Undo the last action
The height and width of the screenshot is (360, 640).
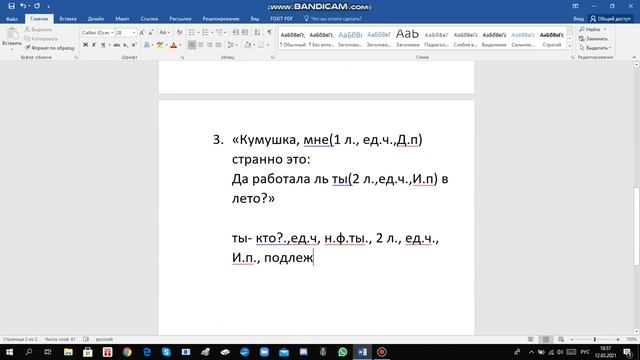point(23,6)
